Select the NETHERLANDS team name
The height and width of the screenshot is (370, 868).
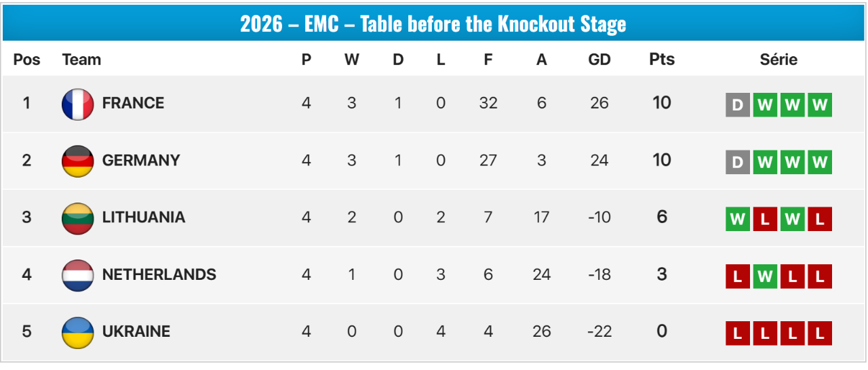tap(159, 274)
